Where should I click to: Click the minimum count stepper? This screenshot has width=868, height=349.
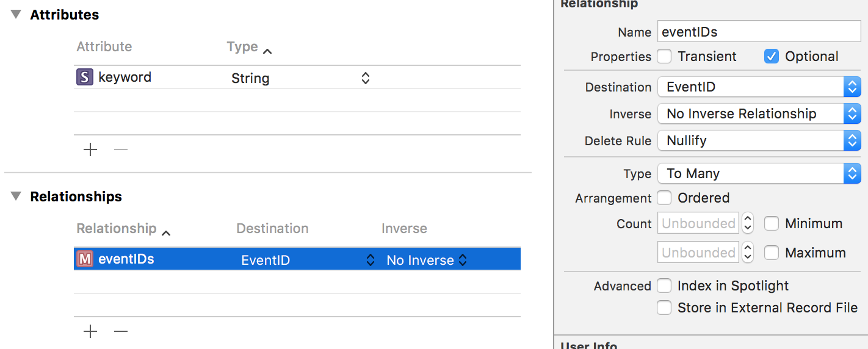[x=748, y=224]
